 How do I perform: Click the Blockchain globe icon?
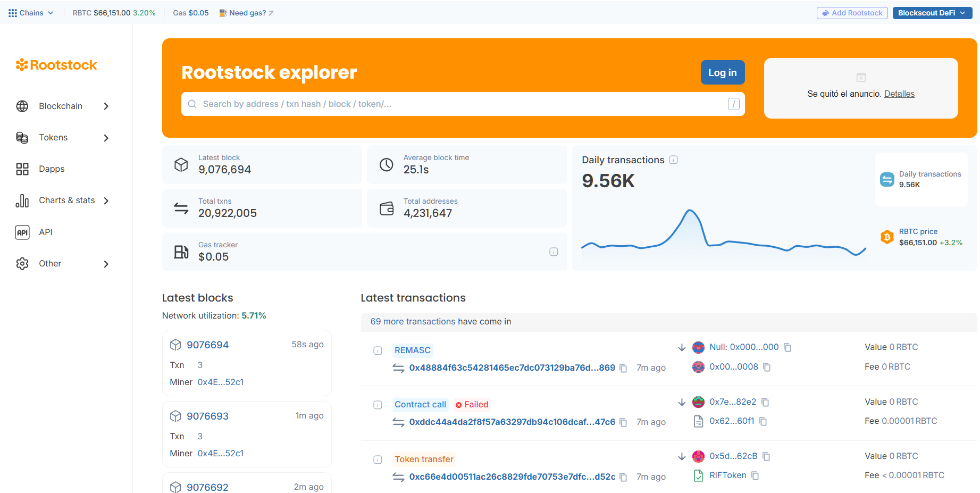click(22, 106)
